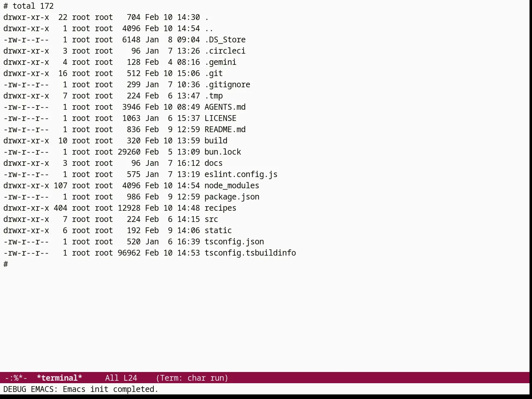
Task: Click the 'All' position indicator in mode line
Action: [112, 378]
